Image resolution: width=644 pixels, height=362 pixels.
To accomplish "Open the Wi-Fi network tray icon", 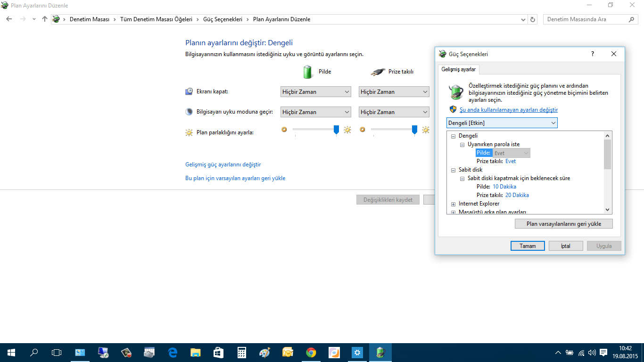I will (x=581, y=353).
